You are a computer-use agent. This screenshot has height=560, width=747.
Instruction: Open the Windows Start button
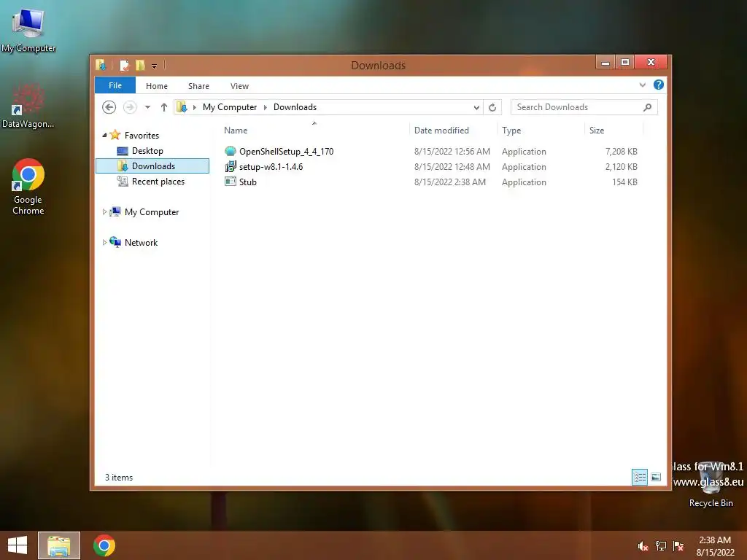(x=18, y=545)
